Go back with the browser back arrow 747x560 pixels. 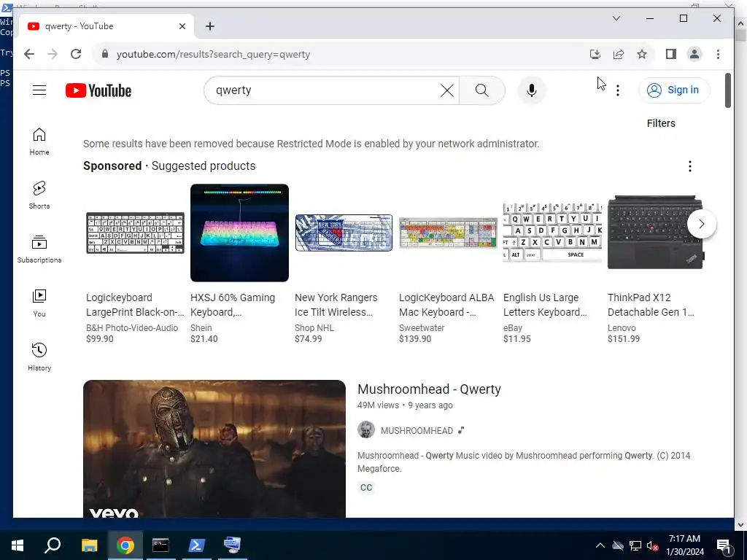29,54
